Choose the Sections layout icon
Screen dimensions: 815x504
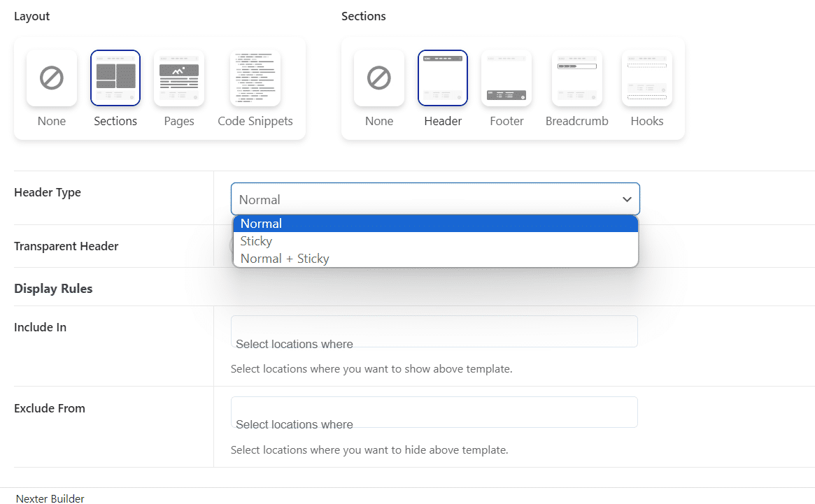point(115,78)
